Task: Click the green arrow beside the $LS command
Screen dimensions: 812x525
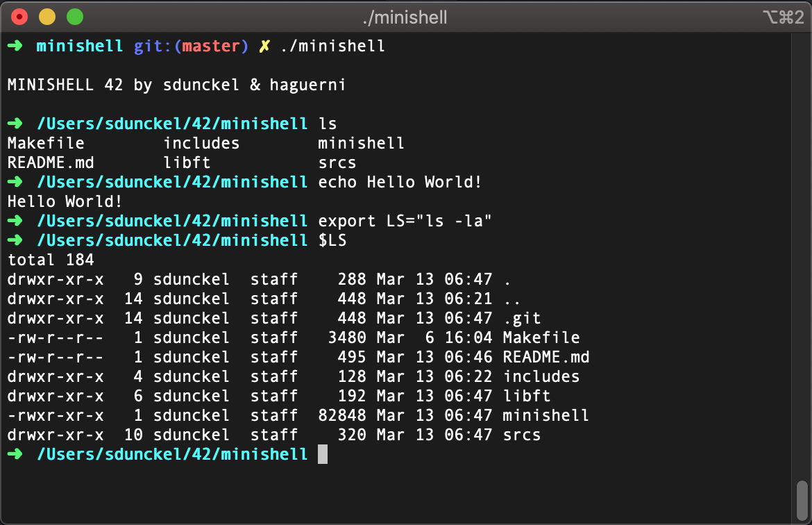Action: tap(14, 240)
